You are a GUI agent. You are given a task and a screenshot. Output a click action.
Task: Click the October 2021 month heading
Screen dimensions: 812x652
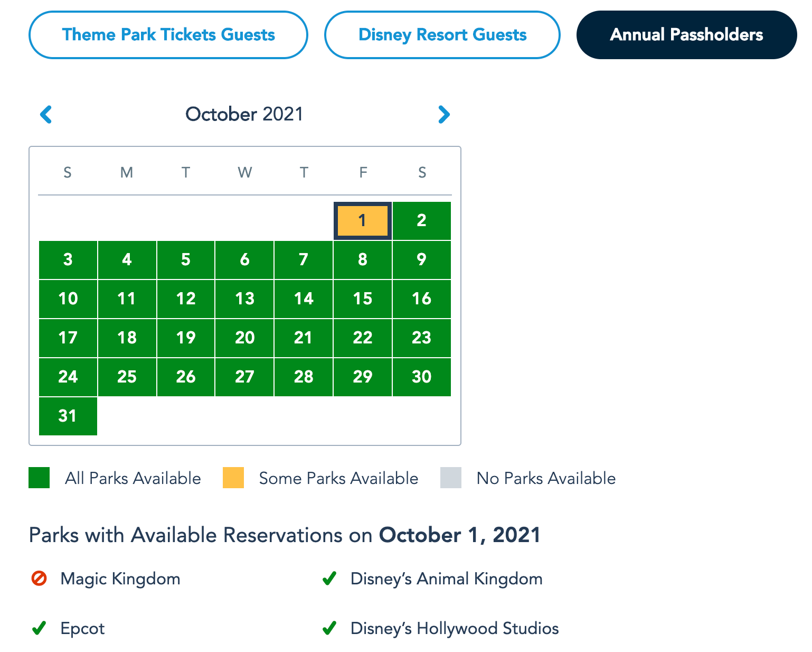pos(244,114)
